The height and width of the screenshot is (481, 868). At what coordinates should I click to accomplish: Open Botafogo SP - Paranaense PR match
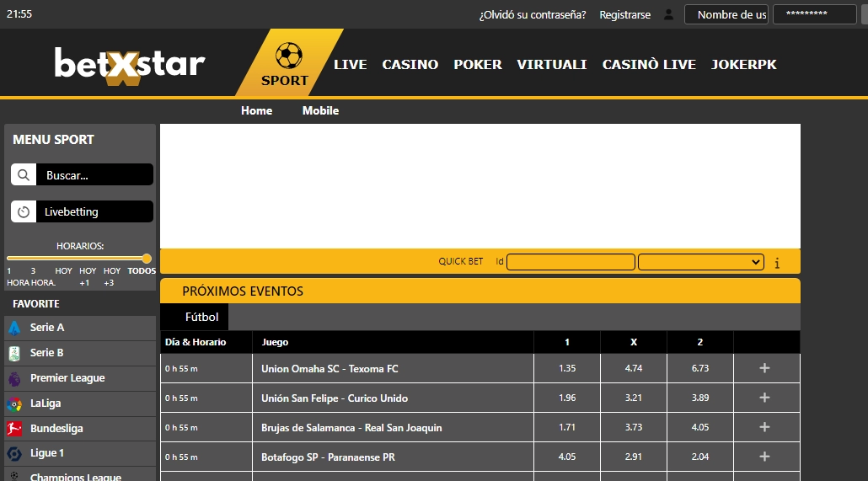(329, 457)
